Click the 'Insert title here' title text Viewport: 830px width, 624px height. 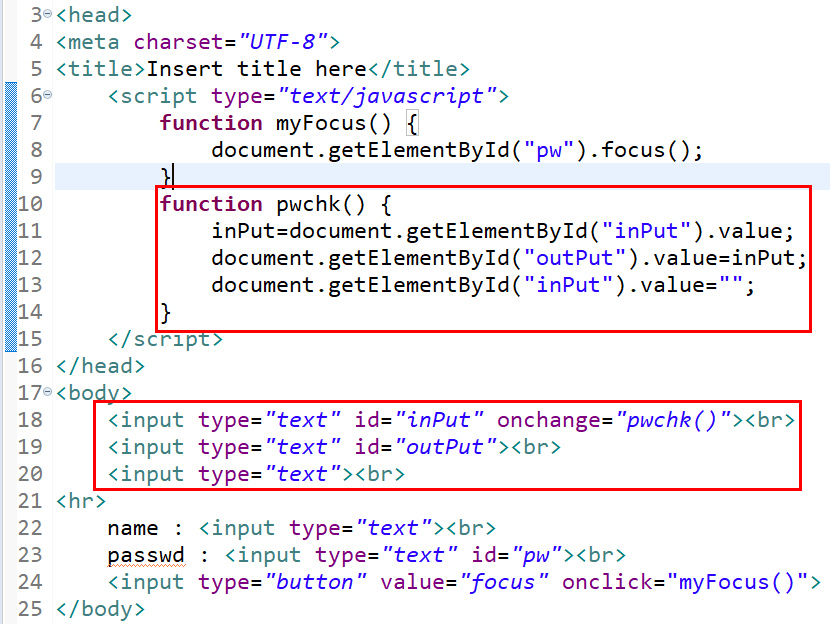(x=256, y=68)
